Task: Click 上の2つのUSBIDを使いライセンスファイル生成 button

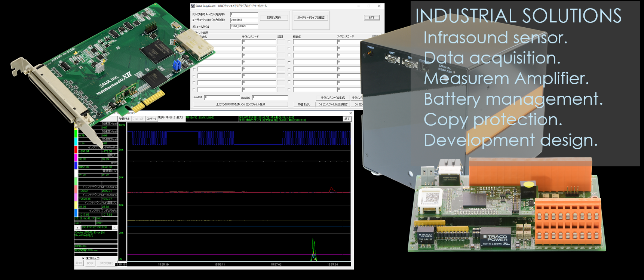Action: 240,104
